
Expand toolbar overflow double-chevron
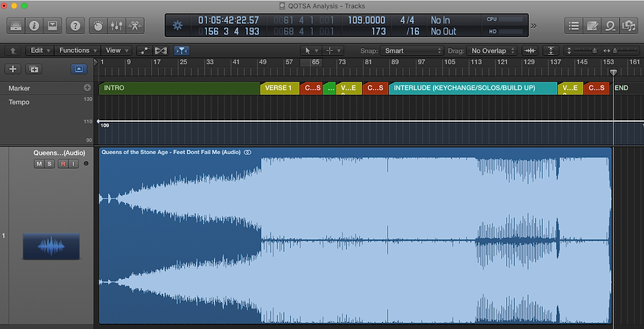tap(533, 26)
